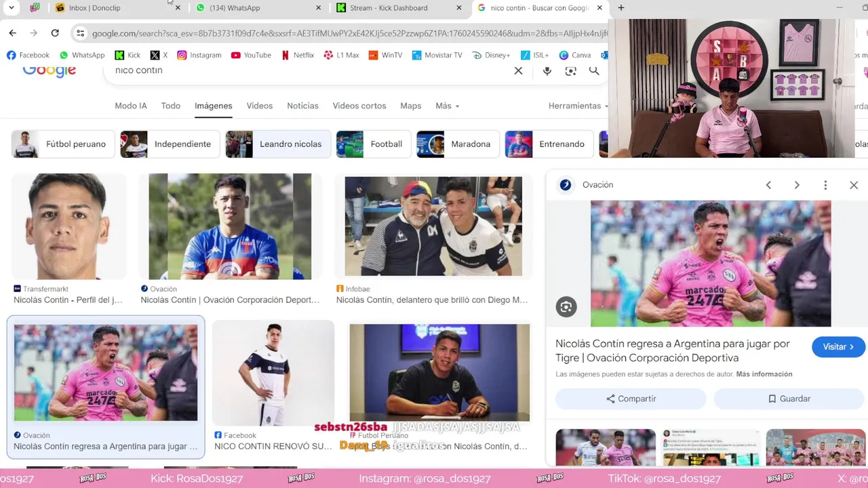
Task: Go back with the browser back arrow
Action: (x=13, y=33)
